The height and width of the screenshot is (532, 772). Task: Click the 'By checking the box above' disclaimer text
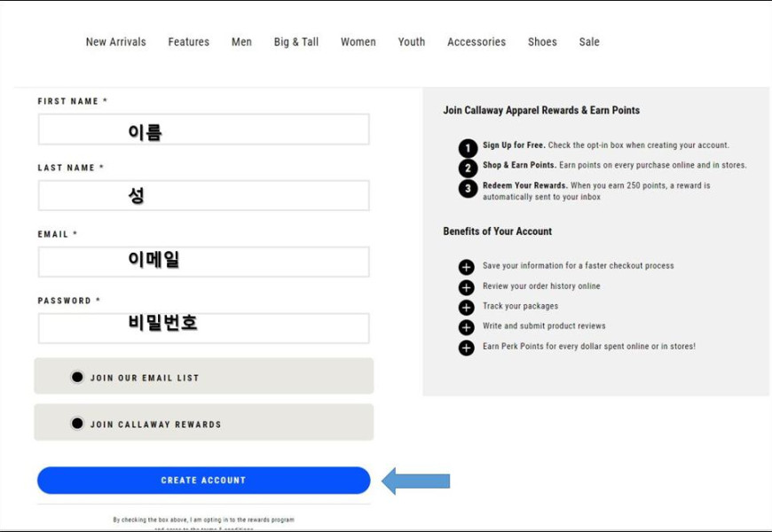tap(203, 520)
